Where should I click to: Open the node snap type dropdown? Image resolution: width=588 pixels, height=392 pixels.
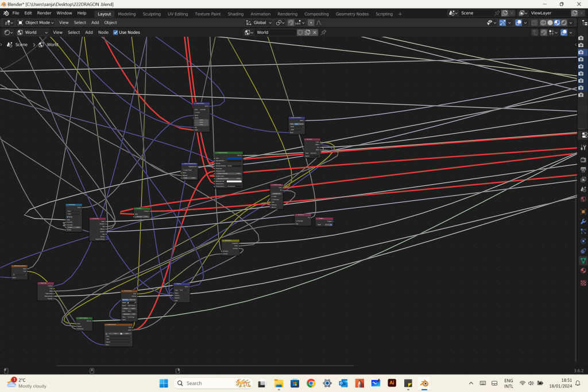point(552,32)
